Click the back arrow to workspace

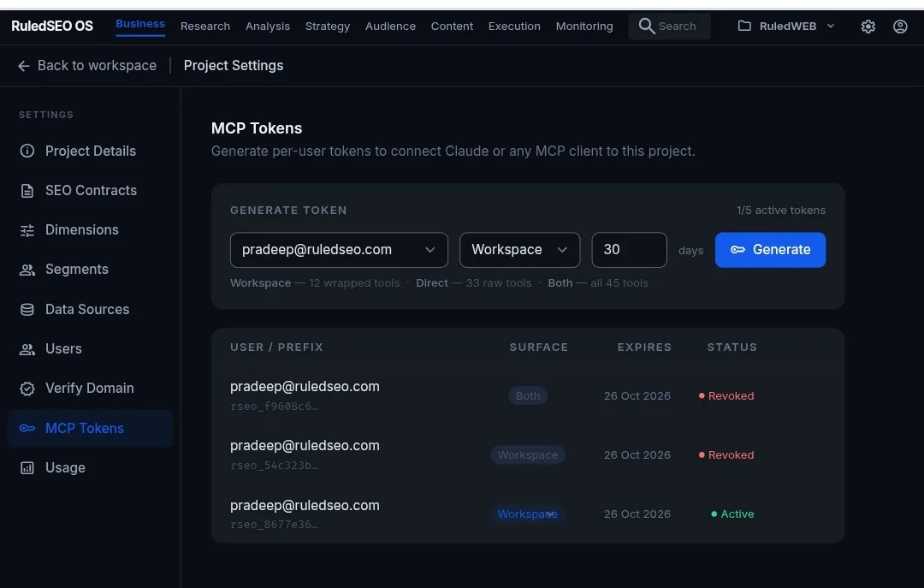[24, 66]
